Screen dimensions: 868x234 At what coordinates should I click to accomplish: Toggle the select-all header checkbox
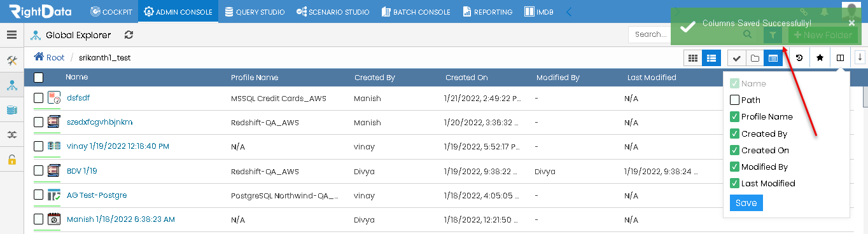click(x=39, y=78)
